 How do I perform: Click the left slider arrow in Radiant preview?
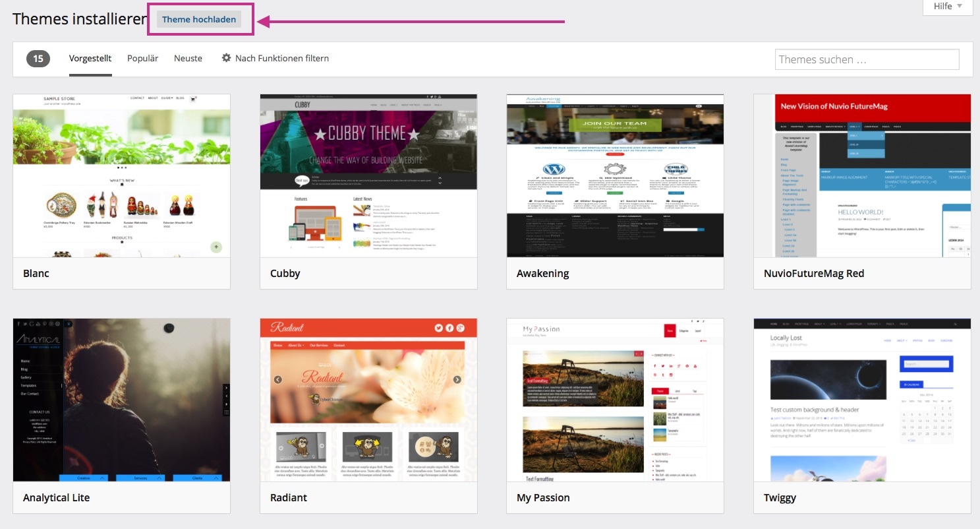pos(278,379)
